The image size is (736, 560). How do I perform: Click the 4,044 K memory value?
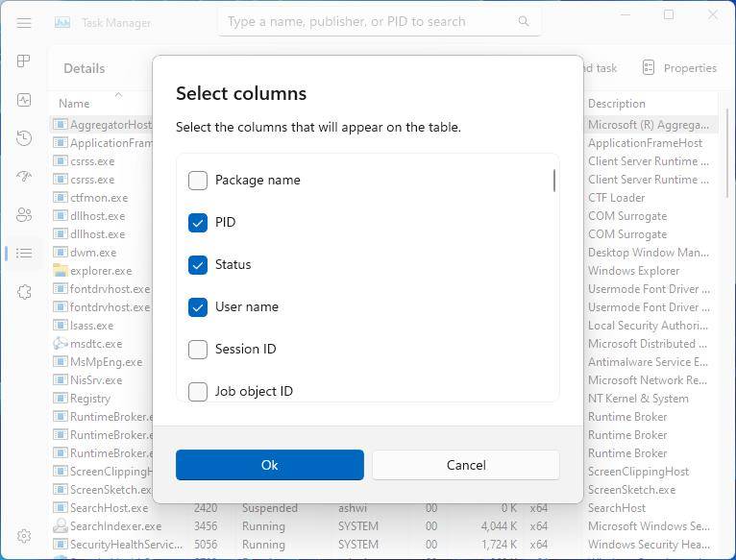[x=499, y=526]
